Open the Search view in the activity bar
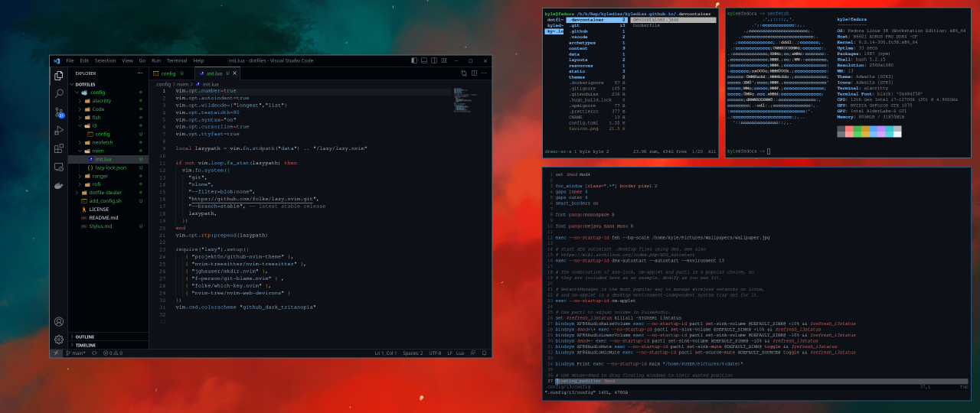Image resolution: width=980 pixels, height=413 pixels. tap(59, 93)
